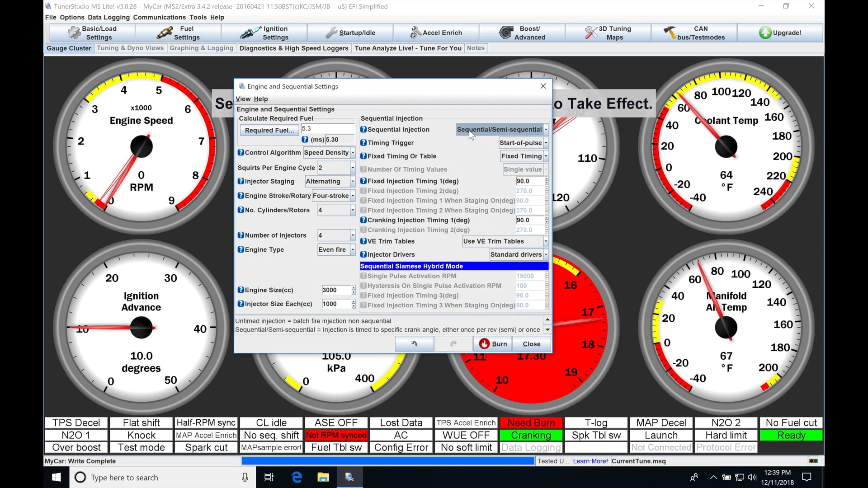Open Basic/Load Settings gear icon
The width and height of the screenshot is (868, 488).
(74, 33)
